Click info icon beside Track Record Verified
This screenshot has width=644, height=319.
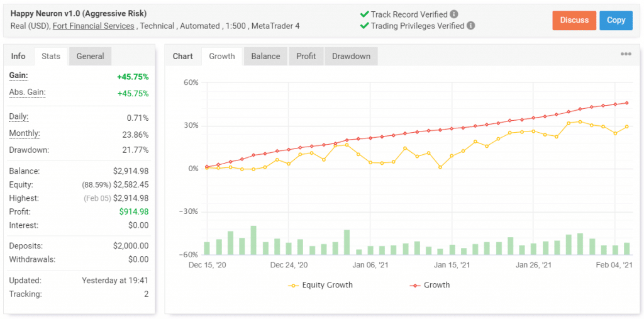tap(455, 14)
